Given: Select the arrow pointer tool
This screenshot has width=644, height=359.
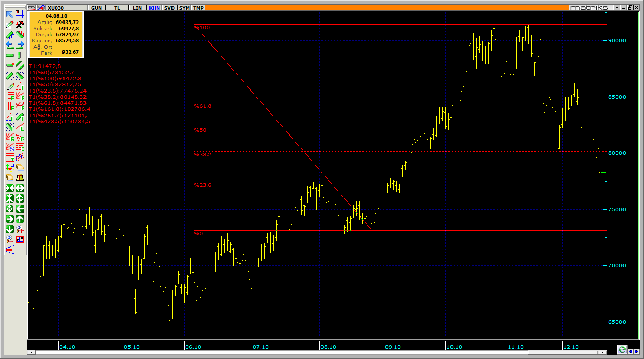Looking at the screenshot, I should [x=9, y=14].
